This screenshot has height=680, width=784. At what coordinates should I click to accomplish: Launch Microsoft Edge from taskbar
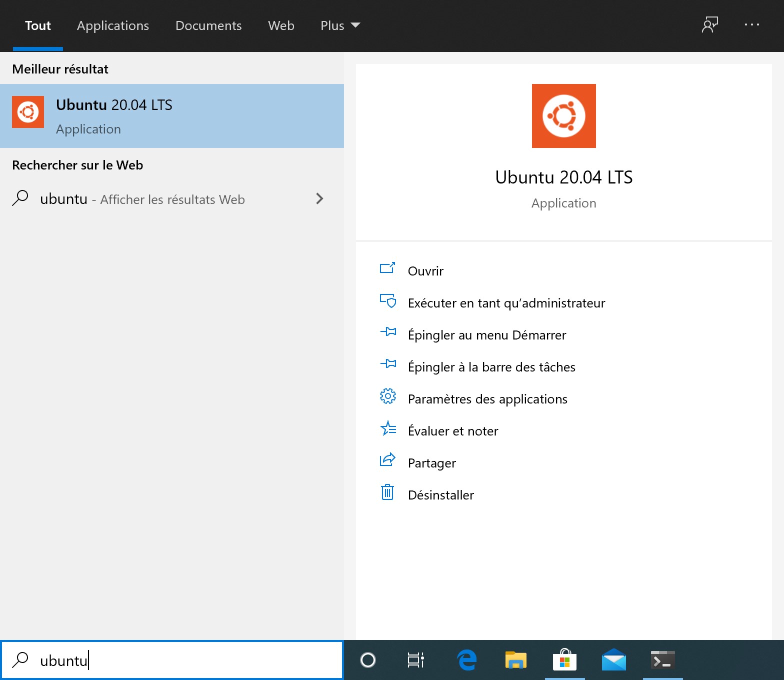point(467,660)
